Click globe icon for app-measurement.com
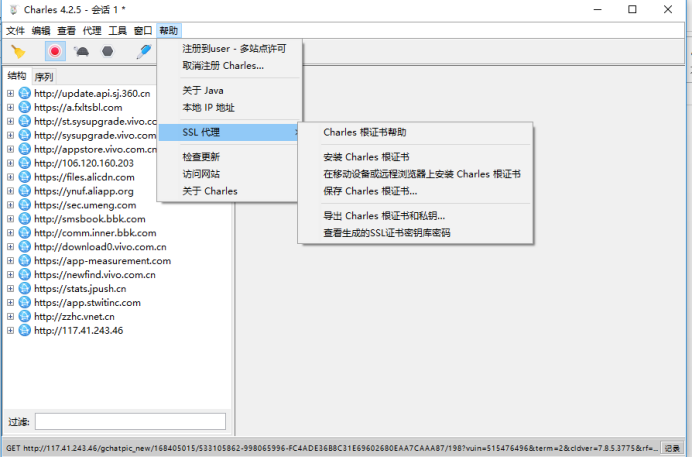Image resolution: width=693 pixels, height=457 pixels. pos(25,261)
